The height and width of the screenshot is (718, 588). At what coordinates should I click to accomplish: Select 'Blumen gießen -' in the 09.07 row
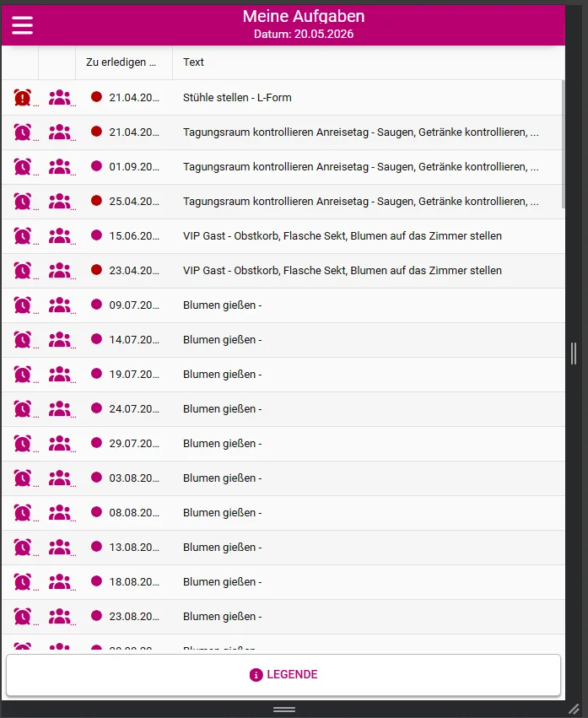tap(222, 305)
